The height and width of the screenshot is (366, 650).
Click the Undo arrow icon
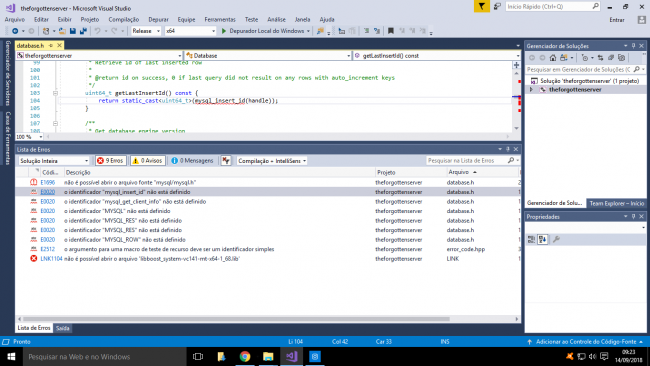coord(97,31)
